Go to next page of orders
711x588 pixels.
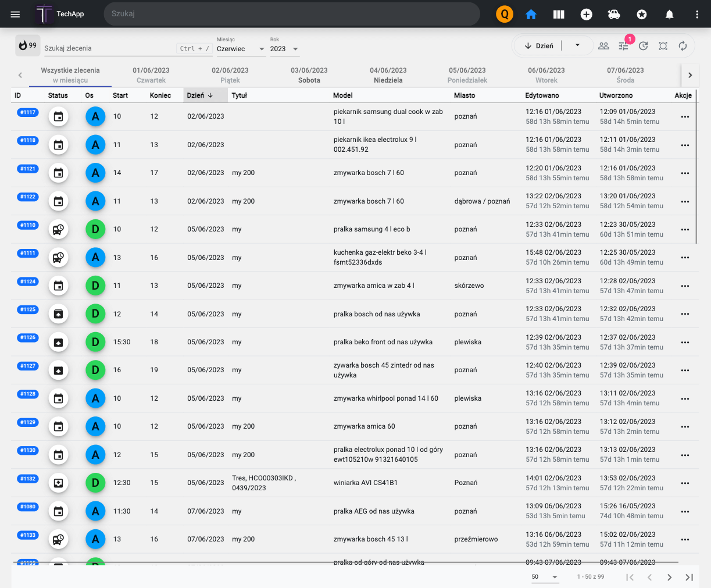(670, 578)
